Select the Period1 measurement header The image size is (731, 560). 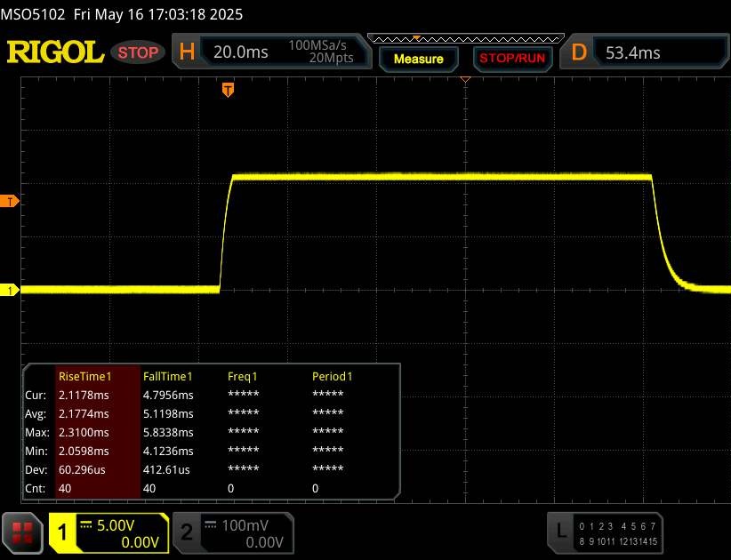click(332, 376)
